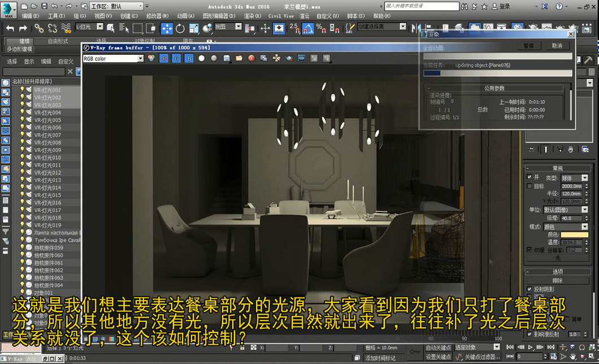This screenshot has height=364, width=599.
Task: Save the image from V-Ray frame buffer
Action: [227, 58]
